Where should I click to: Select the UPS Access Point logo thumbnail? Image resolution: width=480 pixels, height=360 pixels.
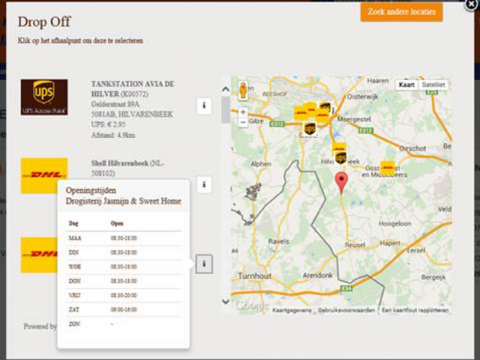(44, 97)
